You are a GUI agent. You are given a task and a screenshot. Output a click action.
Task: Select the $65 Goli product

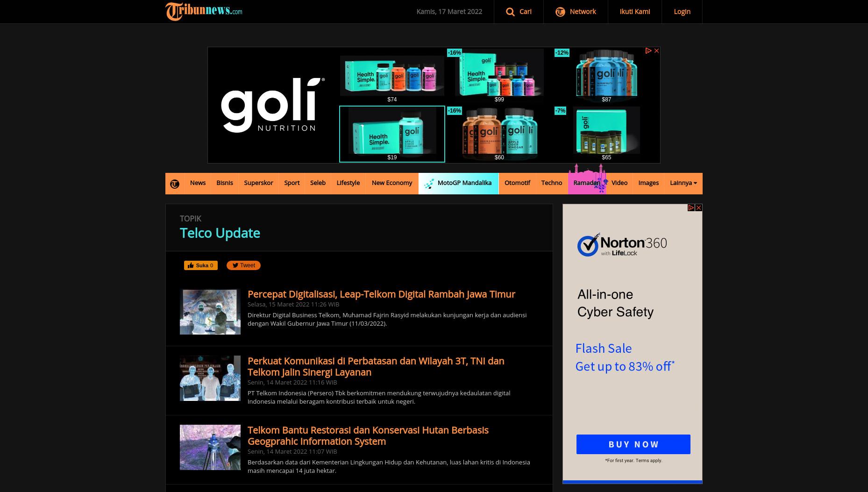[606, 134]
